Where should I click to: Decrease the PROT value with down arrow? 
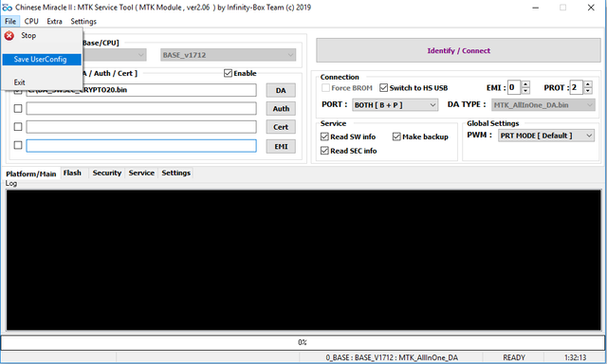pyautogui.click(x=588, y=91)
